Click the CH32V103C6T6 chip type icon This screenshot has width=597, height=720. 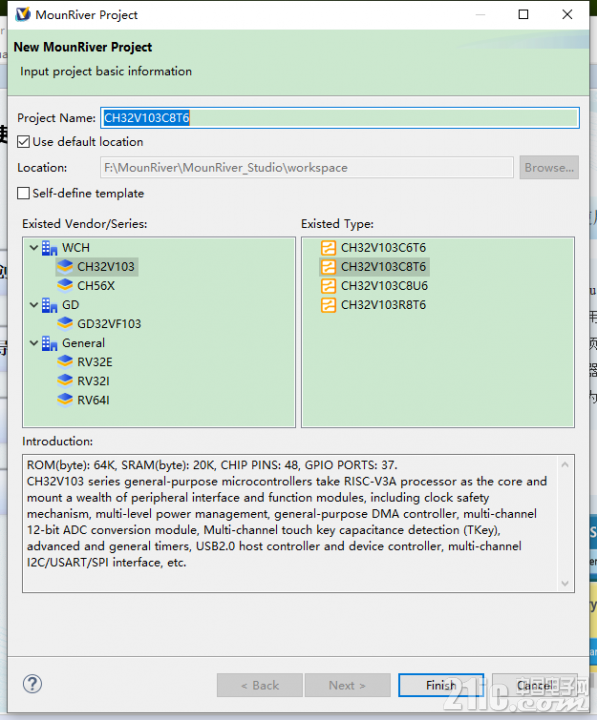(x=328, y=248)
